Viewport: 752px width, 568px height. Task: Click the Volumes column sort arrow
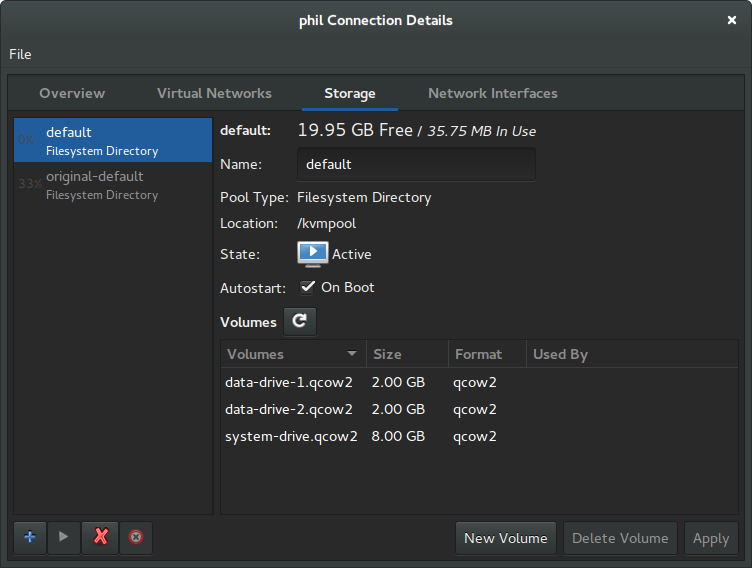352,354
